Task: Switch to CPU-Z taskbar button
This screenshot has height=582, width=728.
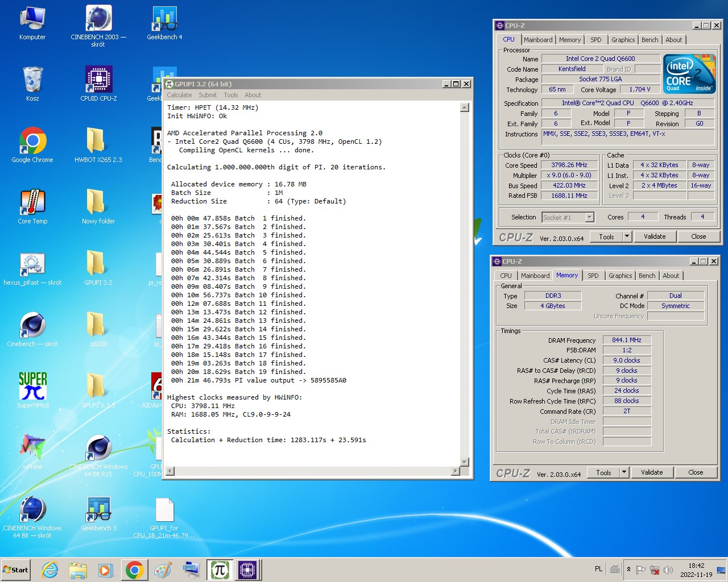Action: 247,570
